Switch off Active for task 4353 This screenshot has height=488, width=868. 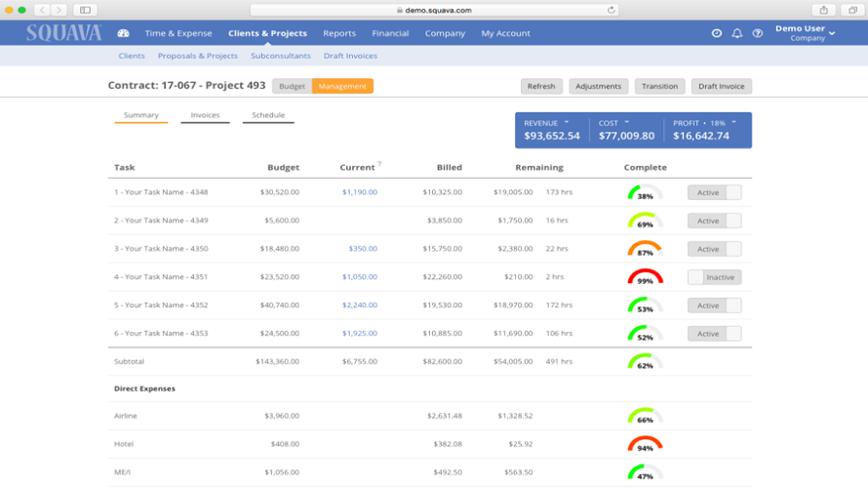pyautogui.click(x=714, y=334)
